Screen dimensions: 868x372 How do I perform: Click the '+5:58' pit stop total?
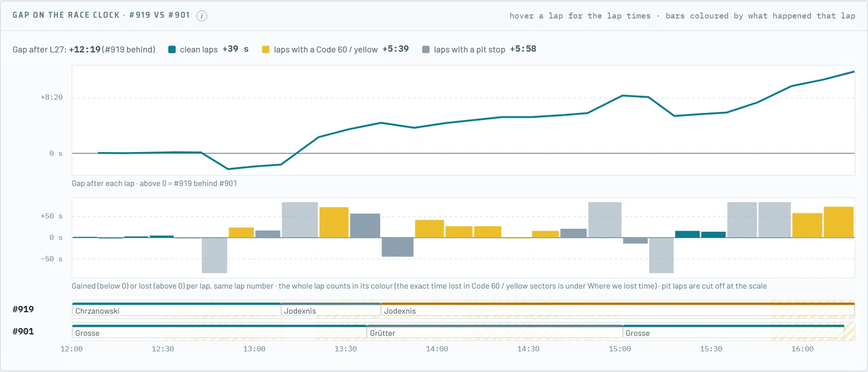tap(523, 49)
